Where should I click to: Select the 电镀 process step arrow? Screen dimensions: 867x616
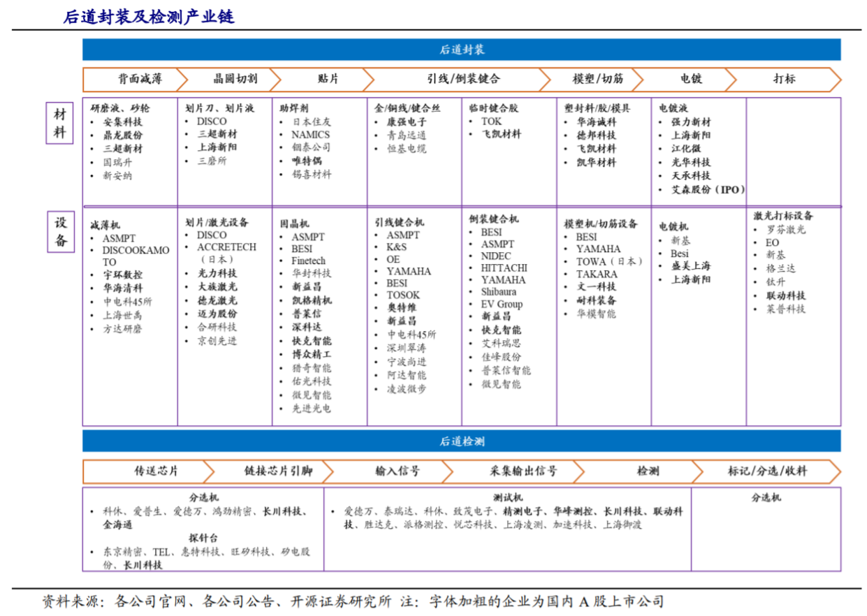point(691,79)
